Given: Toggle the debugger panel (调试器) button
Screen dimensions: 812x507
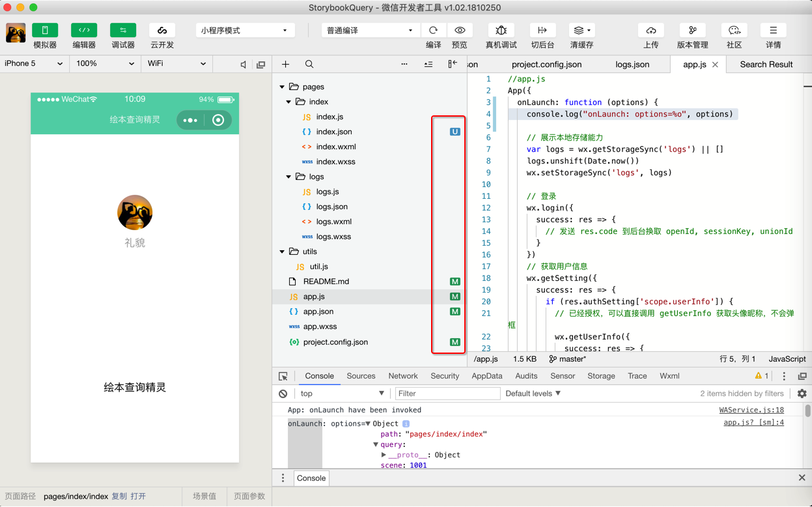Looking at the screenshot, I should click(123, 30).
